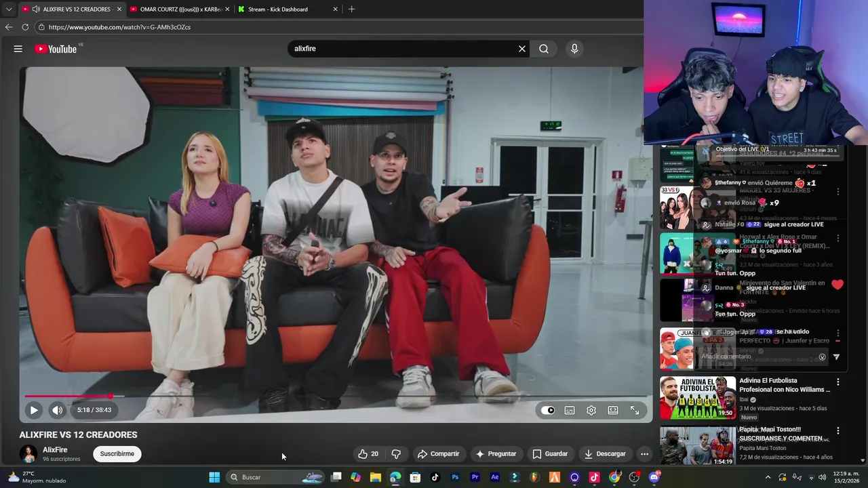Open the AlixFire channel name link
This screenshot has height=488, width=868.
(55, 450)
